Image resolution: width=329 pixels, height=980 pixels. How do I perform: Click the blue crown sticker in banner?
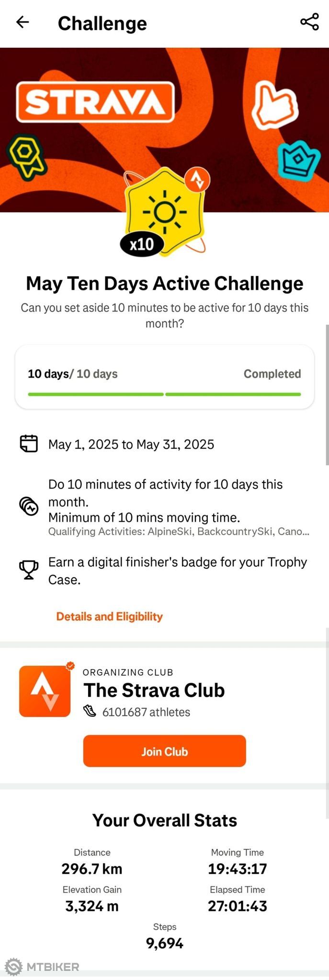click(298, 161)
